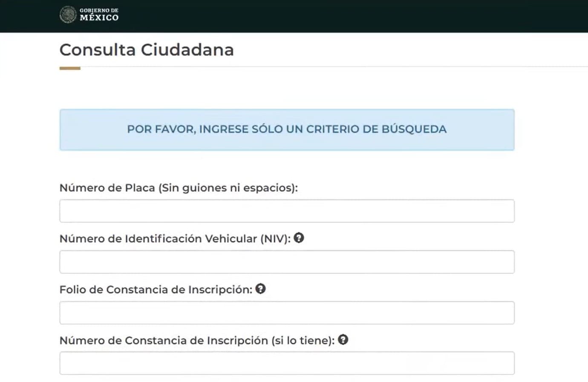Click the help icon next to NIV label
The image size is (588, 382).
point(300,238)
